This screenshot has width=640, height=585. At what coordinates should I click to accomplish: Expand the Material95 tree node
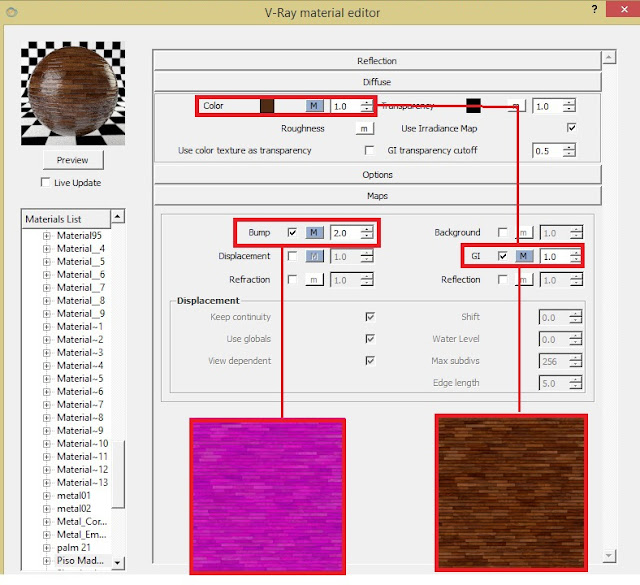(x=47, y=236)
